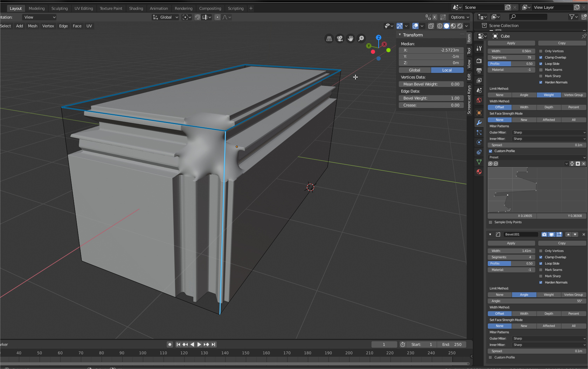Uncheck Clamp Overlap in first bevel modifier
Viewport: 588px width, 369px height.
(x=541, y=57)
